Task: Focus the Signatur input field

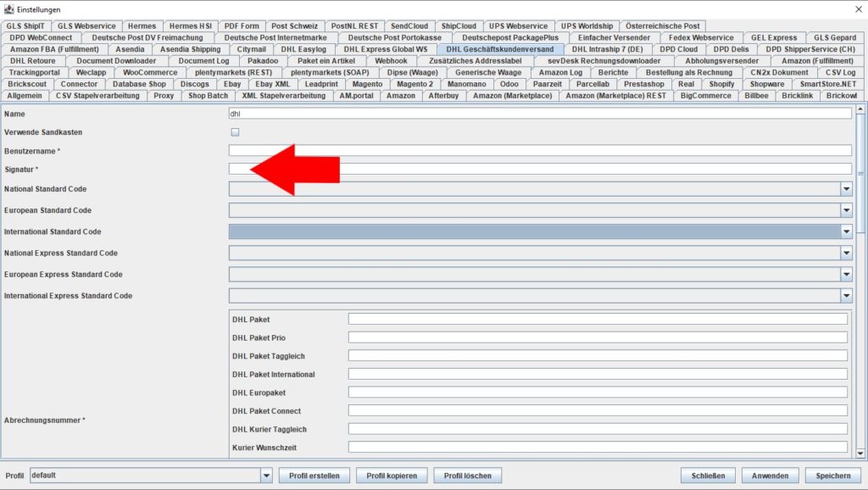Action: tap(540, 170)
